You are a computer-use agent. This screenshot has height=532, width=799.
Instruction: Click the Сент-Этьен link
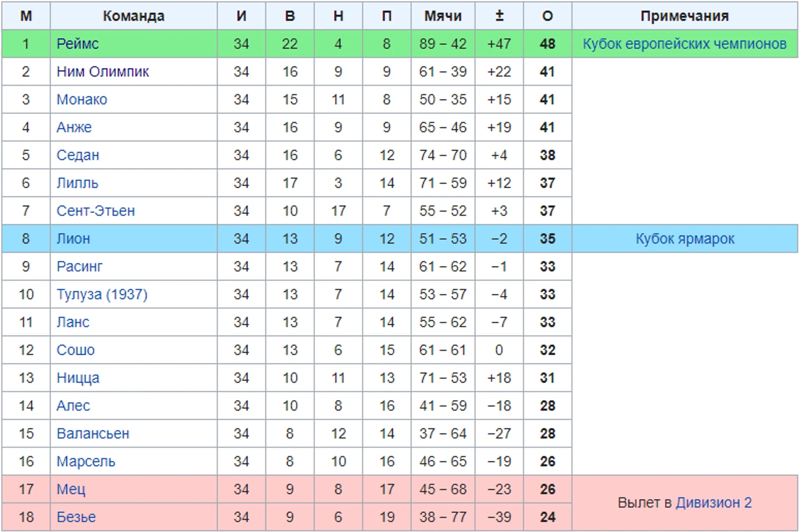(96, 211)
